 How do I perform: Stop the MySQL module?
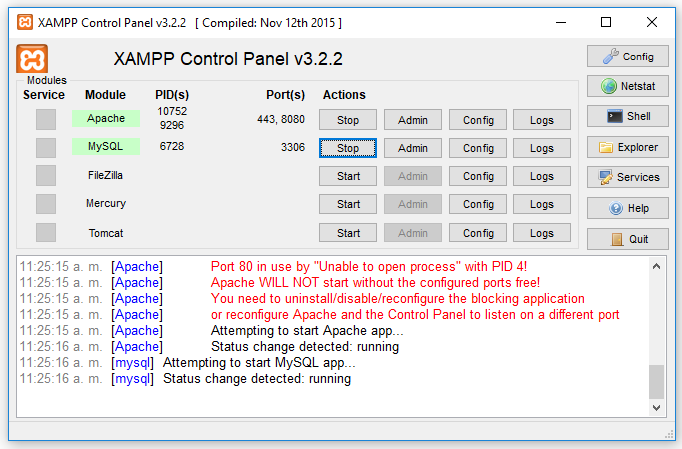(x=348, y=148)
